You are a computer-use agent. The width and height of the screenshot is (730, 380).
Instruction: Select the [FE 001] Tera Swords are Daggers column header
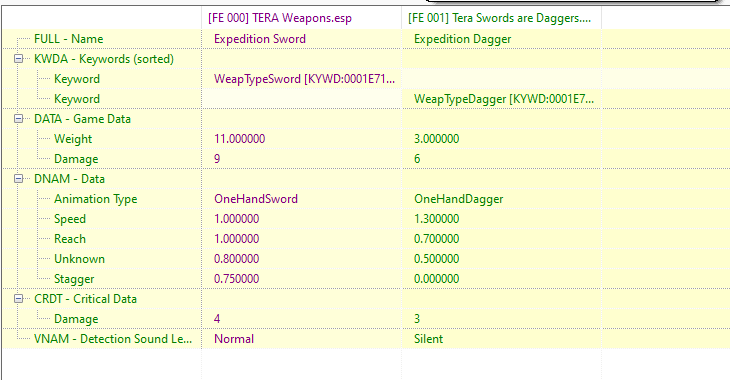tap(501, 18)
